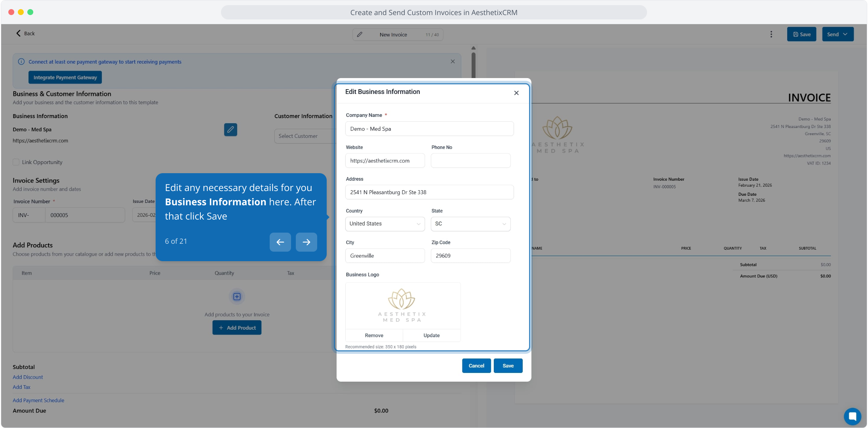Image resolution: width=868 pixels, height=428 pixels.
Task: Click the Integrate Payment Gateway button
Action: tap(65, 77)
